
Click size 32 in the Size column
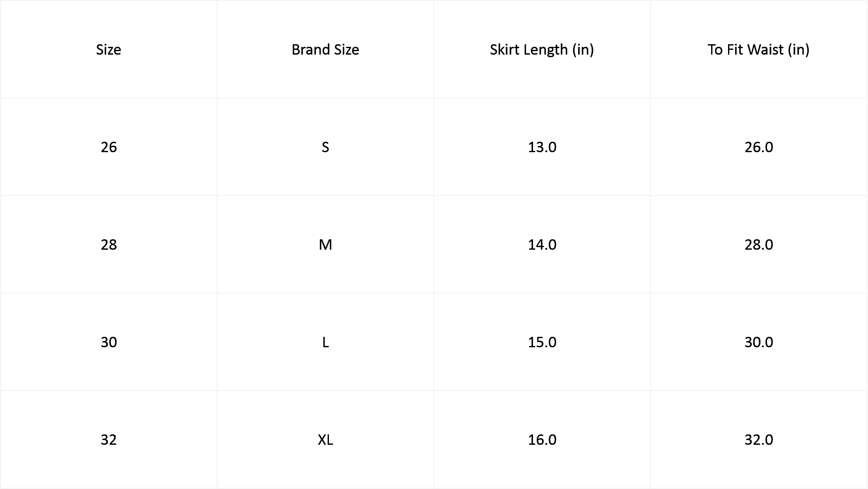[x=108, y=440]
